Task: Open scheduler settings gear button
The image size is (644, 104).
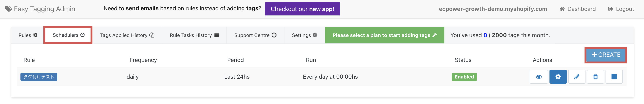Action: tap(558, 77)
